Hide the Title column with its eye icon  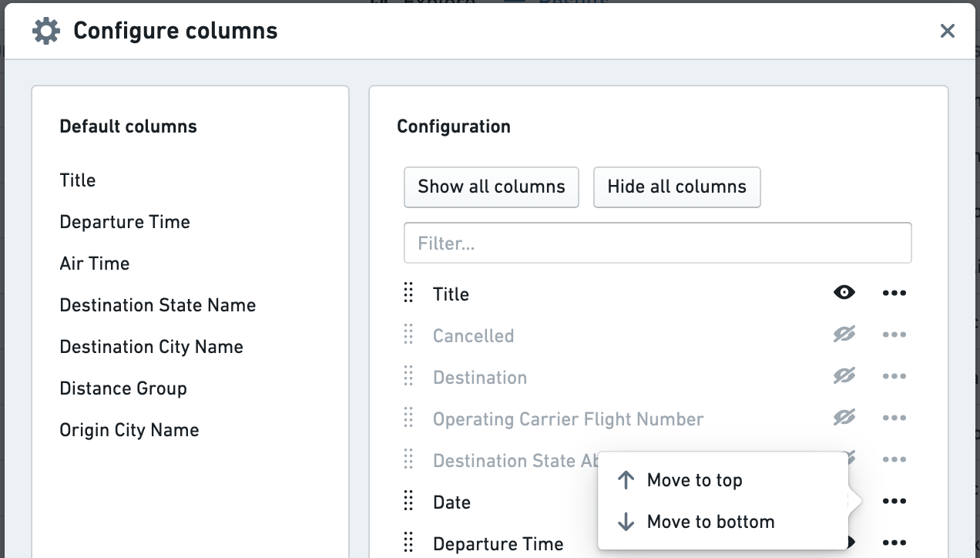point(844,293)
